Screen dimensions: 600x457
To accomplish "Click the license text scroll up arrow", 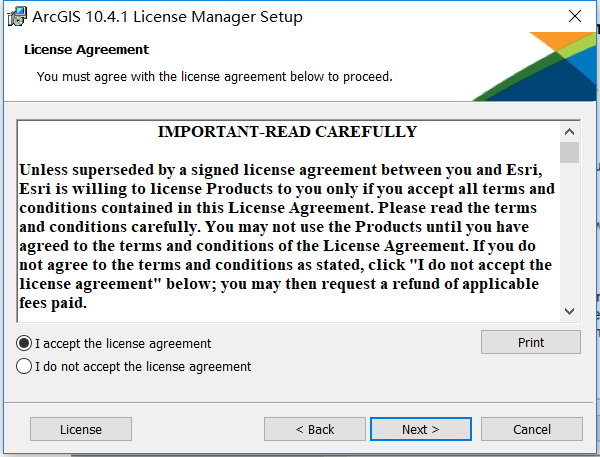I will coord(569,132).
